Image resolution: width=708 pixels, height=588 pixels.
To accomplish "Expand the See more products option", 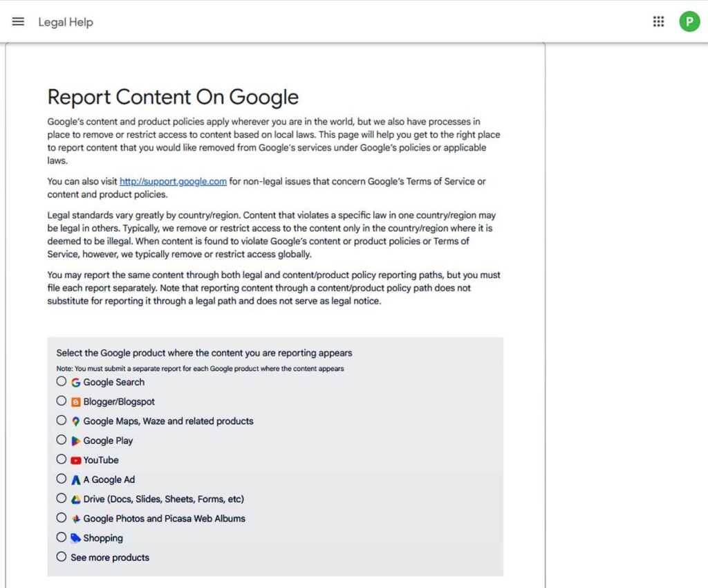I will click(61, 556).
